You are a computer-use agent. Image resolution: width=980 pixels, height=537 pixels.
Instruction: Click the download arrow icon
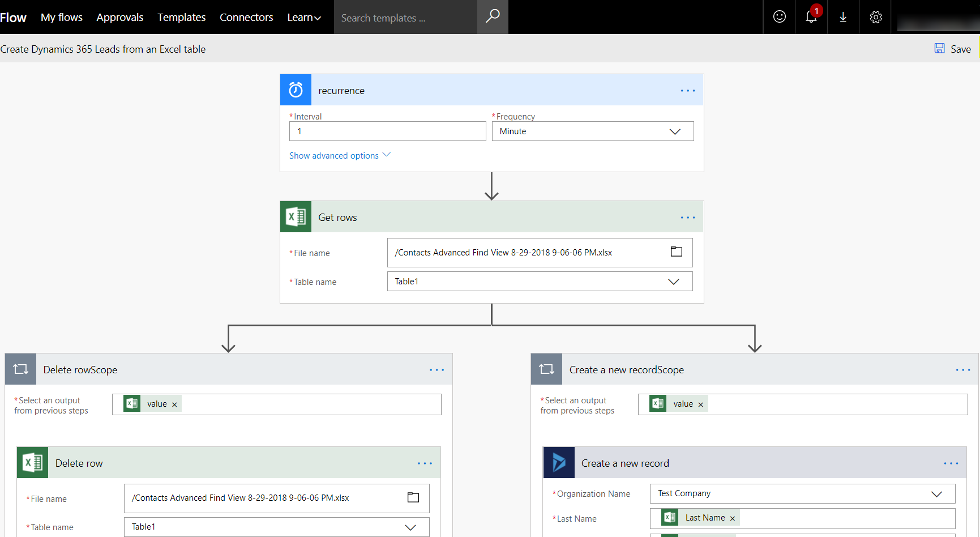point(843,17)
